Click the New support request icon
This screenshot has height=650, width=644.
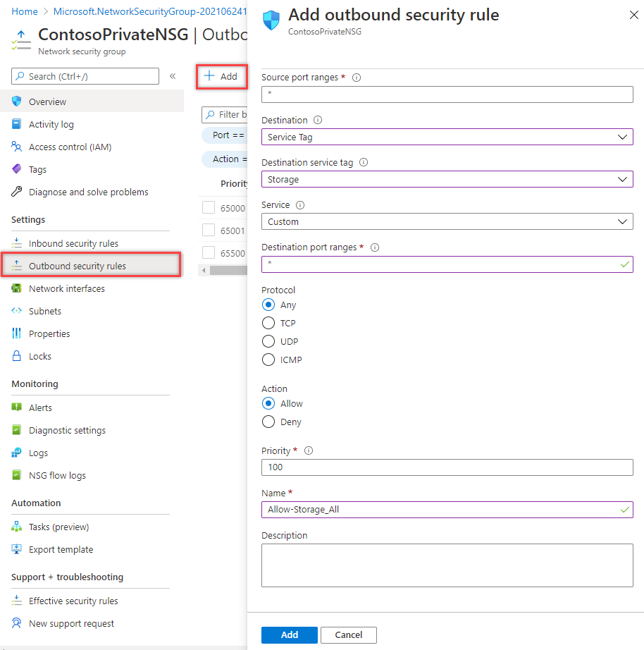tap(17, 623)
